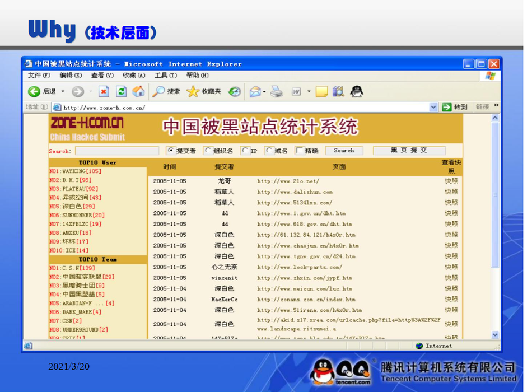This screenshot has height=392, width=532.
Task: Click the Refresh page icon
Action: (x=121, y=92)
